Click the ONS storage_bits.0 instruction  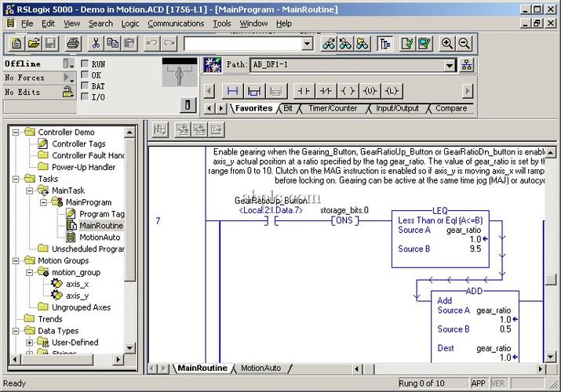344,220
